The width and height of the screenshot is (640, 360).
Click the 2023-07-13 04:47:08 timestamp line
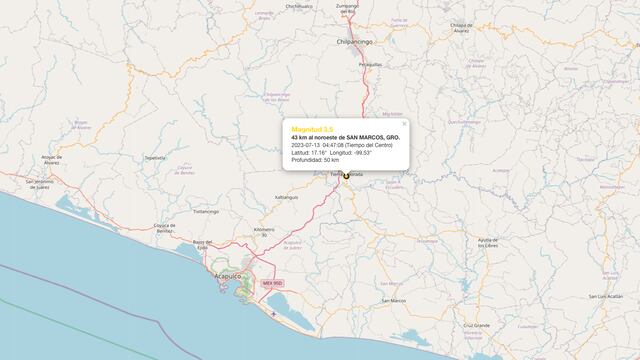point(342,145)
